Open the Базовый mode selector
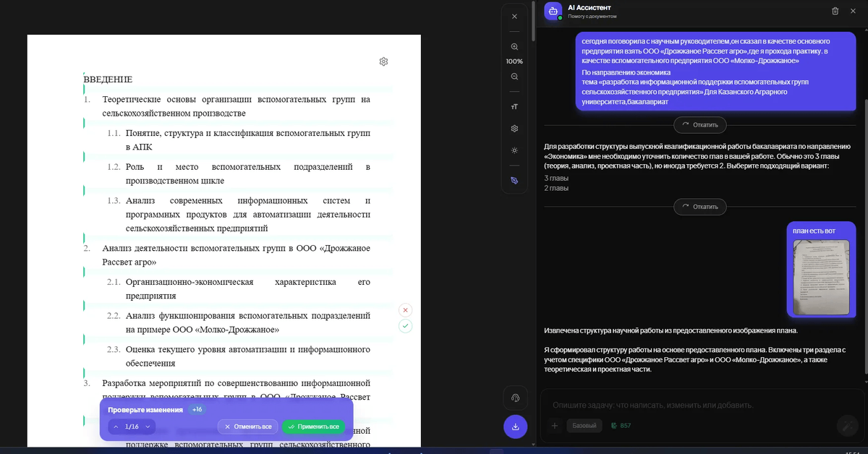 coord(584,426)
